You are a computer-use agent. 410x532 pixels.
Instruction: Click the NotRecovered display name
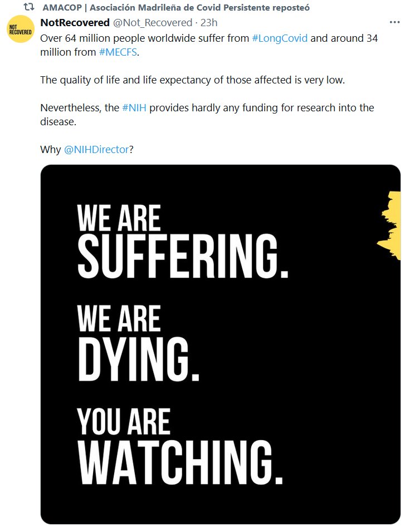(x=75, y=23)
